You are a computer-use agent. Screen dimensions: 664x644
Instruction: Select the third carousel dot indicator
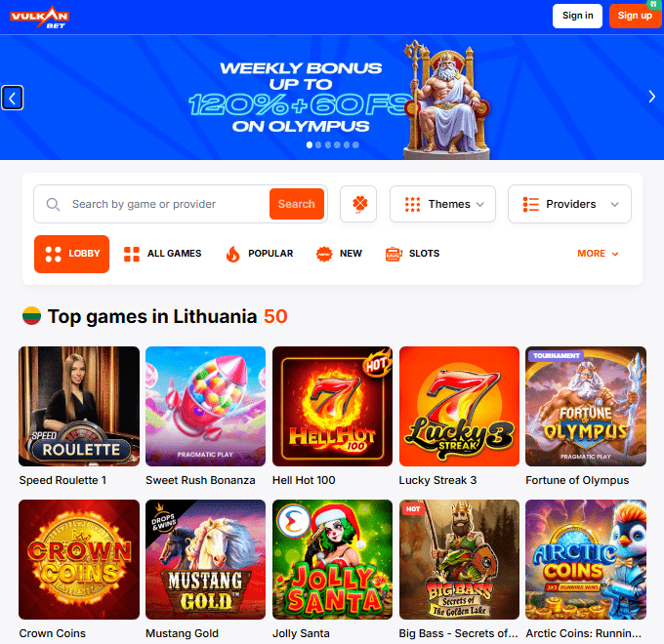328,145
